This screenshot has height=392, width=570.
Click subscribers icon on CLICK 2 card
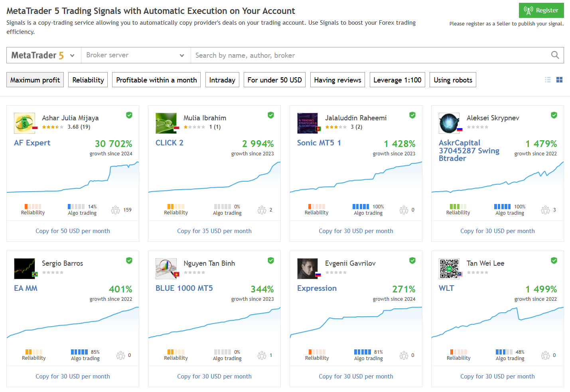[x=262, y=210]
